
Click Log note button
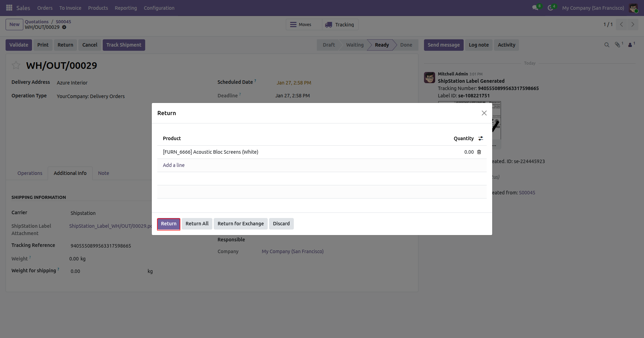tap(479, 45)
